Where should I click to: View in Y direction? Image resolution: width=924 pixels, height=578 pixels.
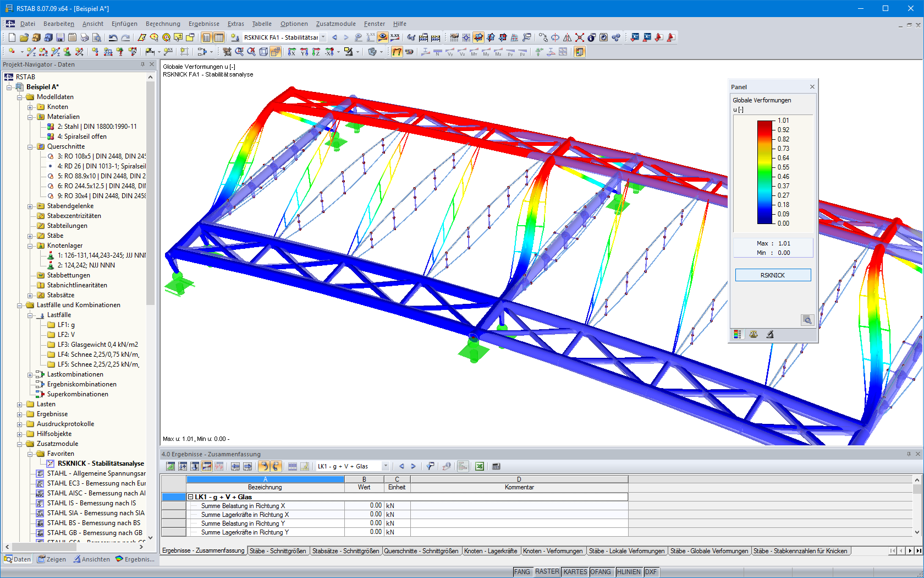[x=304, y=52]
